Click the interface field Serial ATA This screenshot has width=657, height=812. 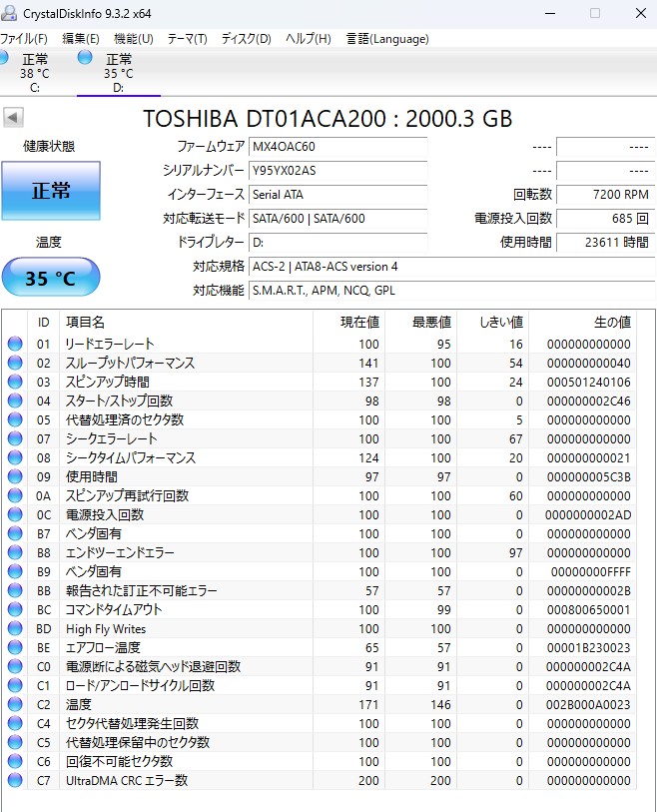[338, 195]
